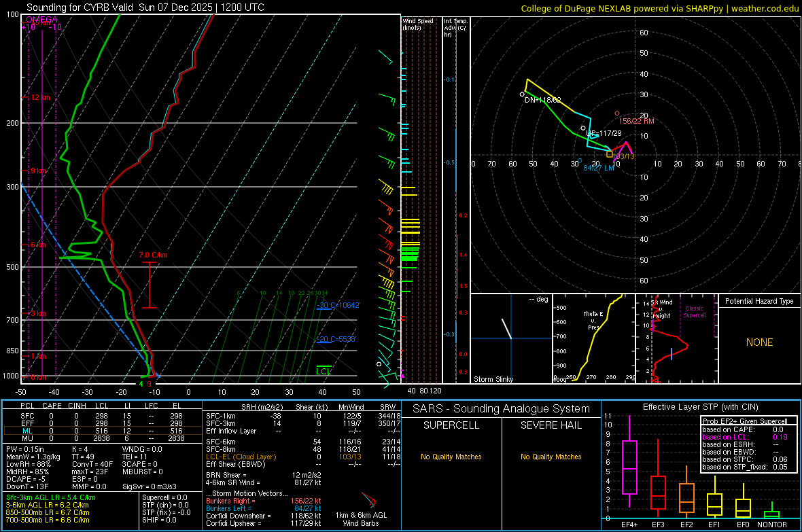Viewport: 802px width, 532px height.
Task: Click the Bunkers left-mover circle on hodograph
Action: tap(580, 160)
